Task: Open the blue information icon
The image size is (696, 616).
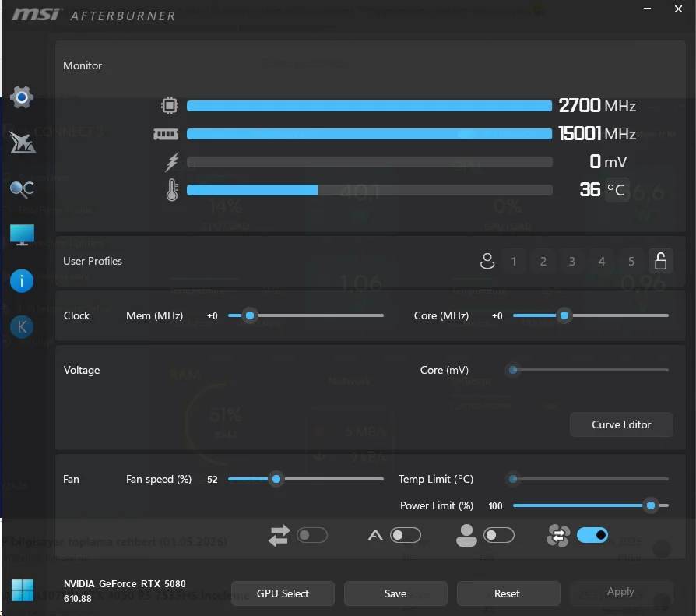Action: point(21,280)
